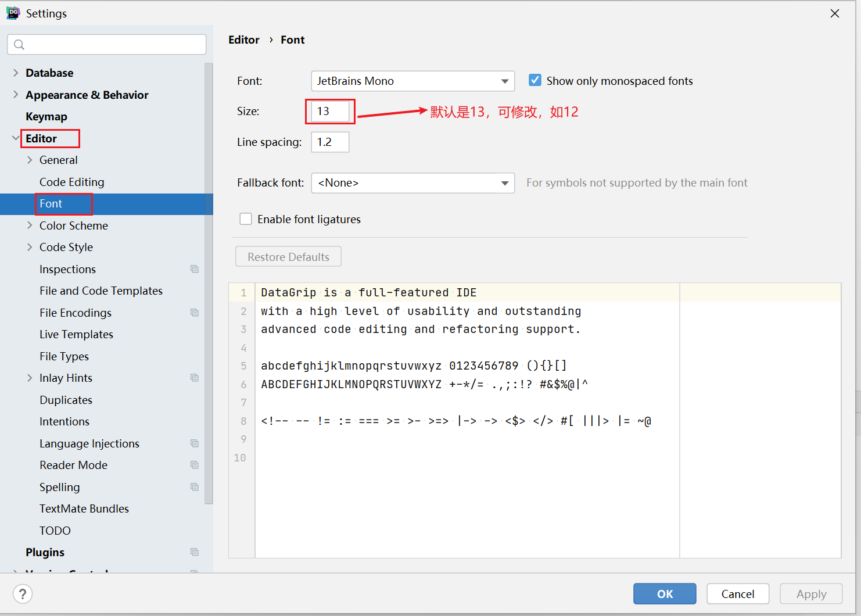Click the project-level icon beside File Encodings
Viewport: 861px width, 616px height.
pyautogui.click(x=195, y=313)
